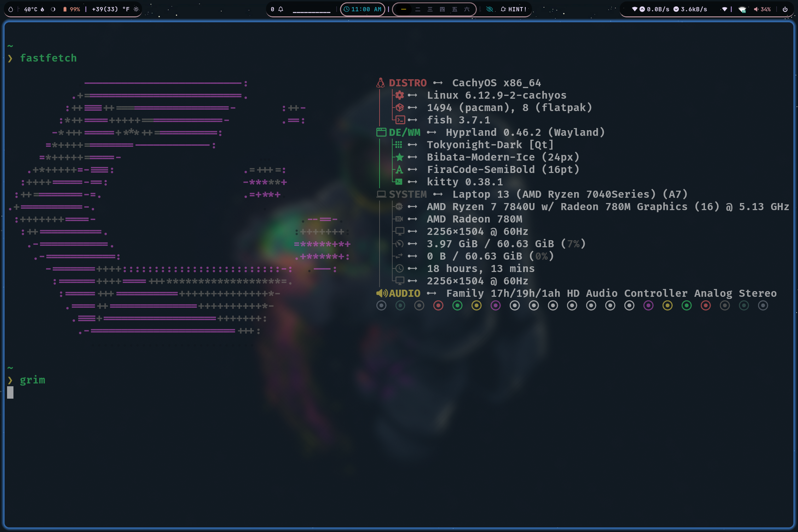Click the text Hyprland 0.46.2 (Wayland)
798x532 pixels.
525,132
